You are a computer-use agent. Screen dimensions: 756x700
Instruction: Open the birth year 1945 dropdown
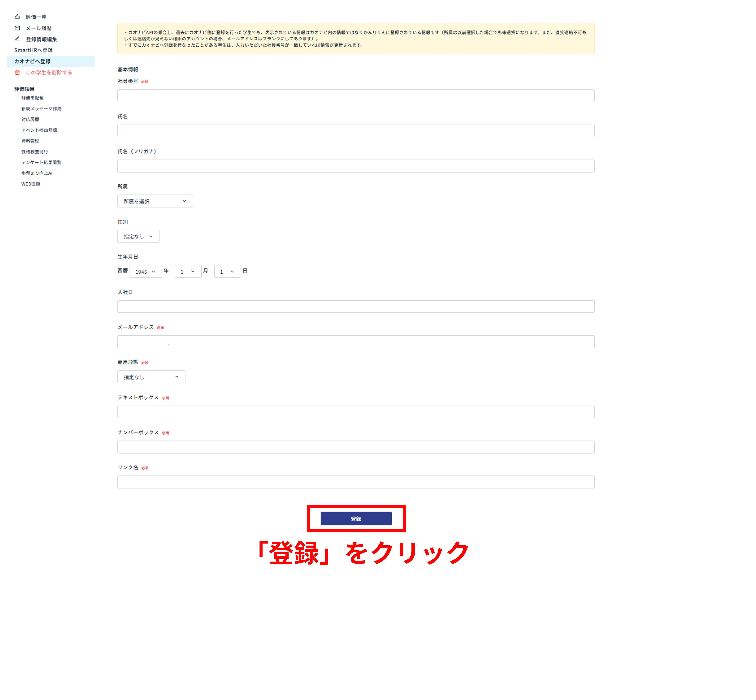(x=145, y=271)
